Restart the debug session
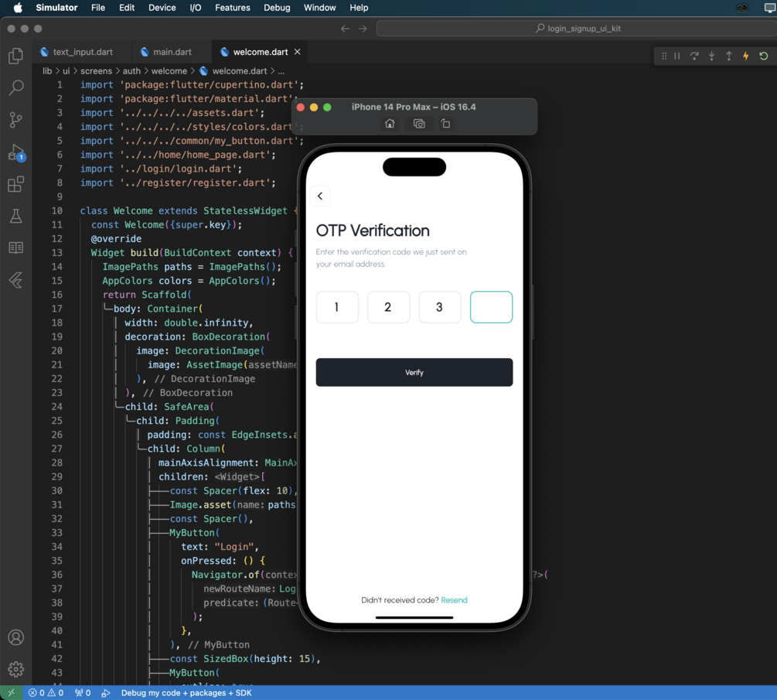This screenshot has height=700, width=777. coord(764,56)
